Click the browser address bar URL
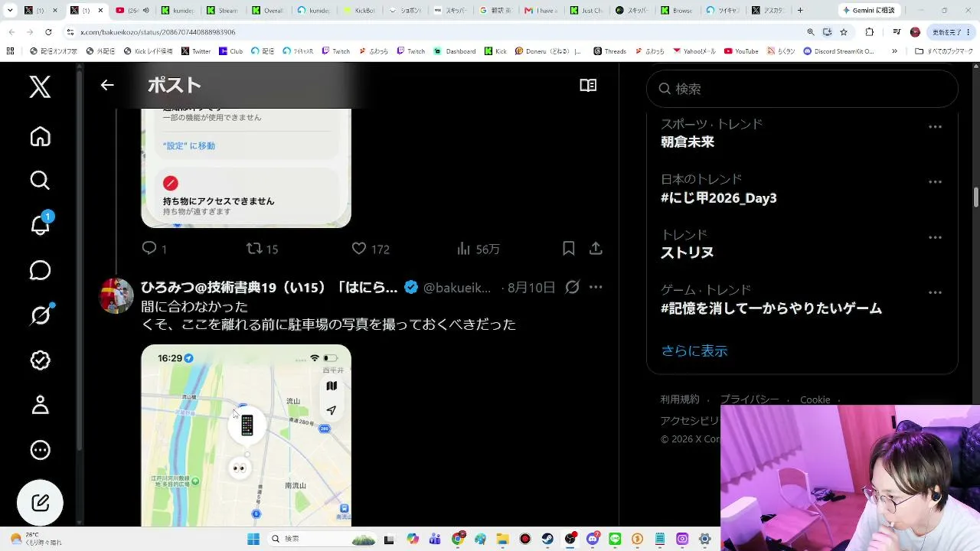980x551 pixels. 158,32
